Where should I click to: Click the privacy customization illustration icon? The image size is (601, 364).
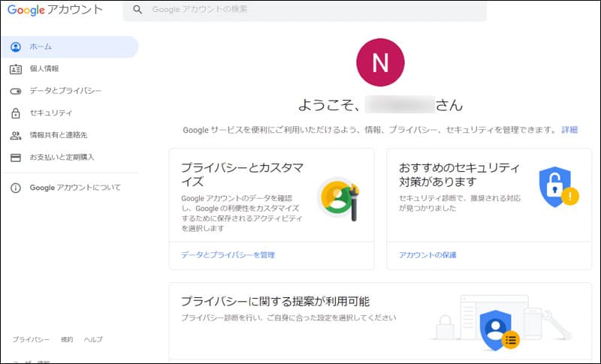click(339, 199)
